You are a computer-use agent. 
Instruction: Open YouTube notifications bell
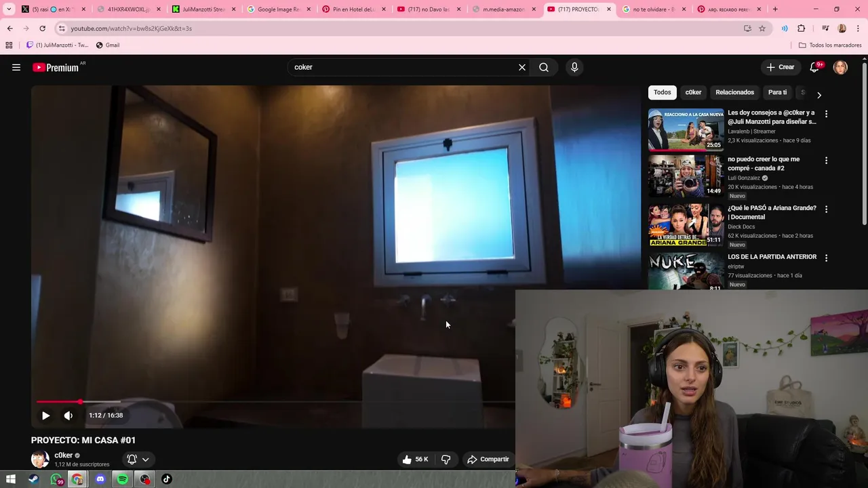pyautogui.click(x=814, y=67)
